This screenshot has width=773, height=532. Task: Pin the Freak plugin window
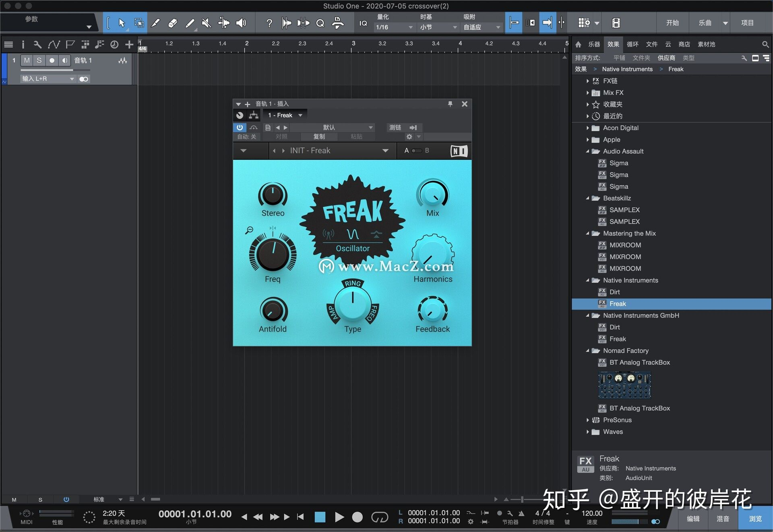(450, 104)
